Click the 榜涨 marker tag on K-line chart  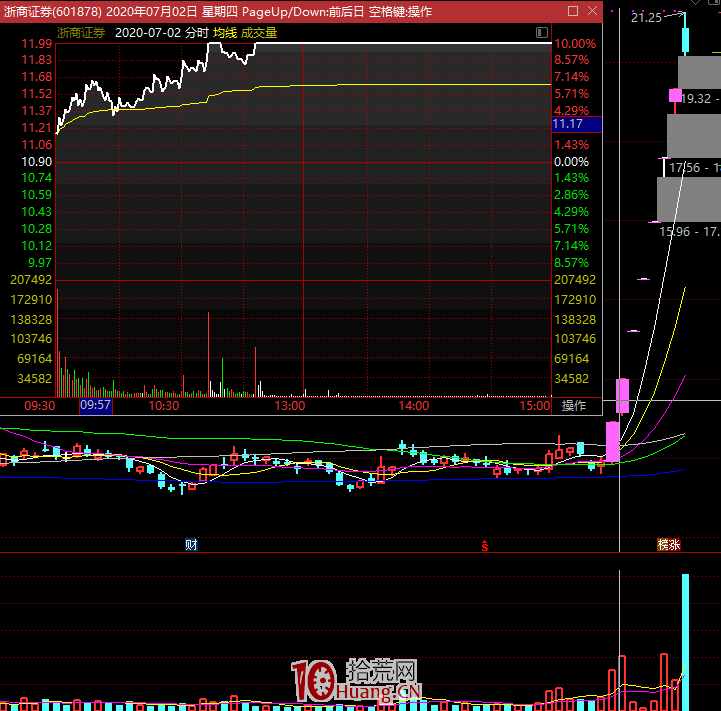[669, 545]
